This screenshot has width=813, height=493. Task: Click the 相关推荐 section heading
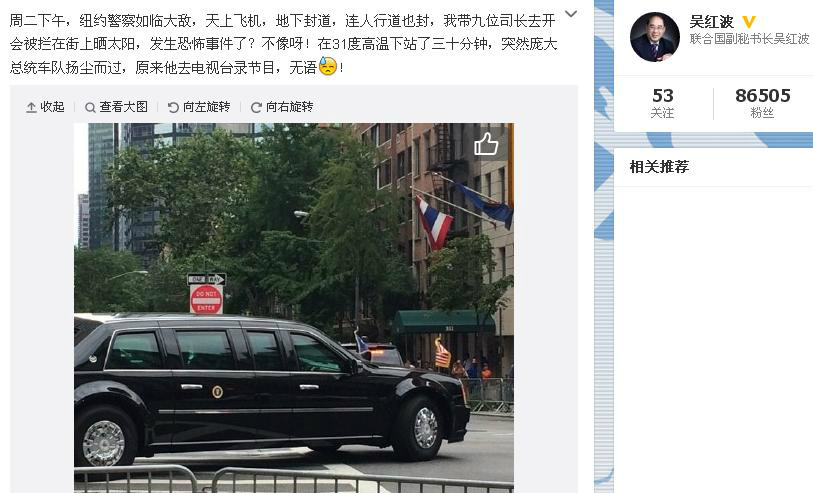point(659,166)
